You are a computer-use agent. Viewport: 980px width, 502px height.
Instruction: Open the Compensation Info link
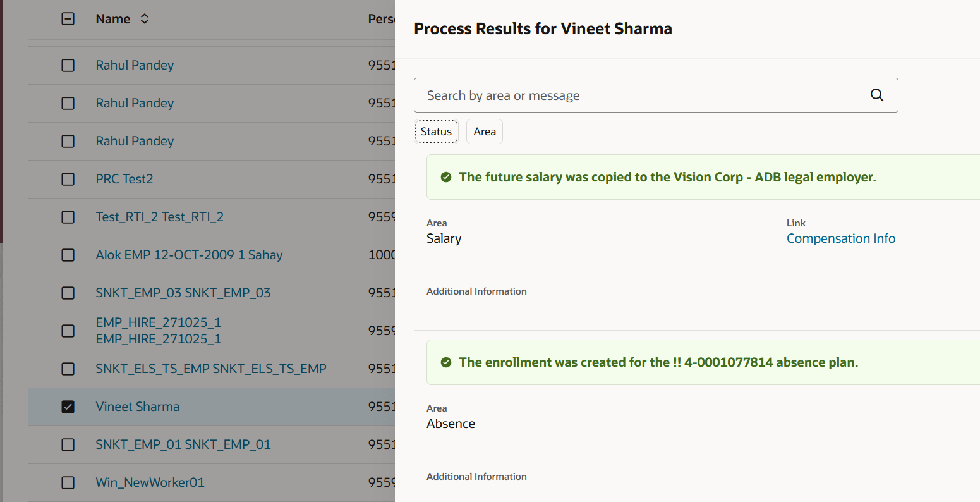coord(840,238)
